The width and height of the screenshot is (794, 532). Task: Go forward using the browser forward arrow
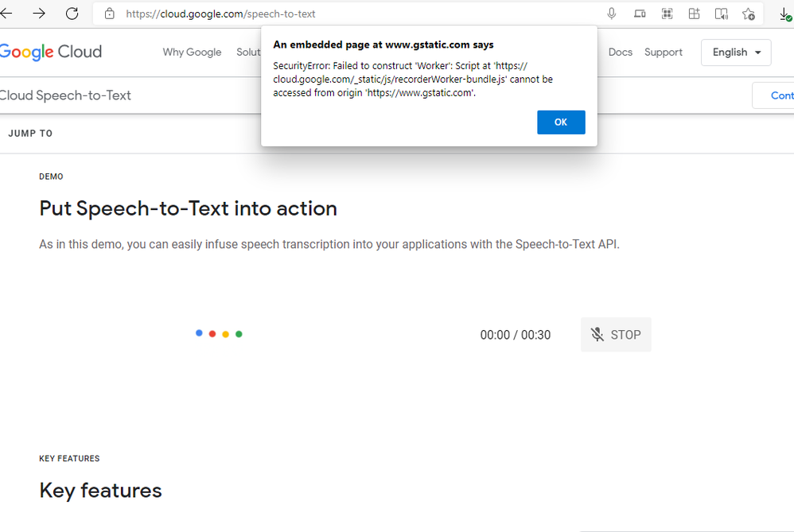coord(39,14)
